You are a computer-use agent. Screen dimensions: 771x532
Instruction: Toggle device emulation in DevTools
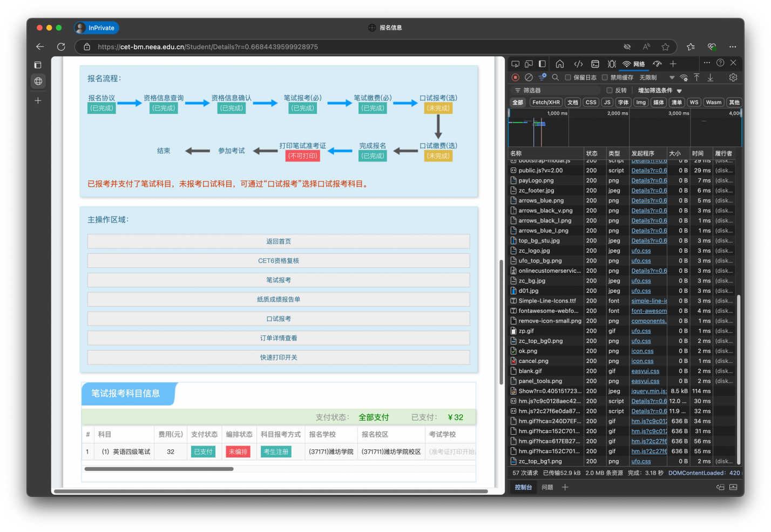529,64
